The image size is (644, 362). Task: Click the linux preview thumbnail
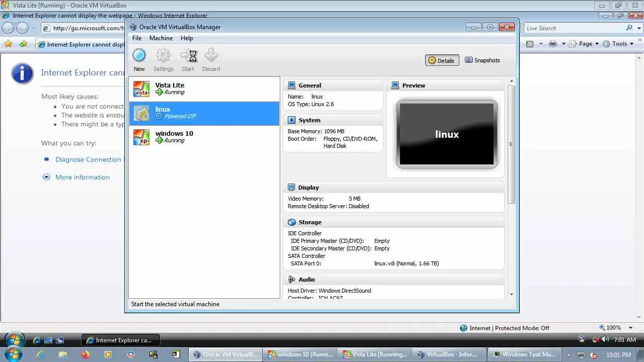coord(447,134)
